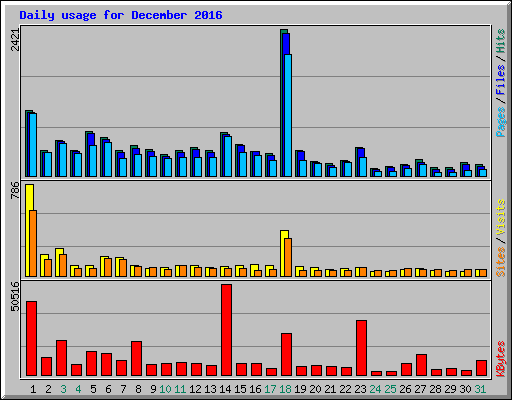This screenshot has height=400, width=512.
Task: Select day "20" on the x-axis
Action: 315,389
